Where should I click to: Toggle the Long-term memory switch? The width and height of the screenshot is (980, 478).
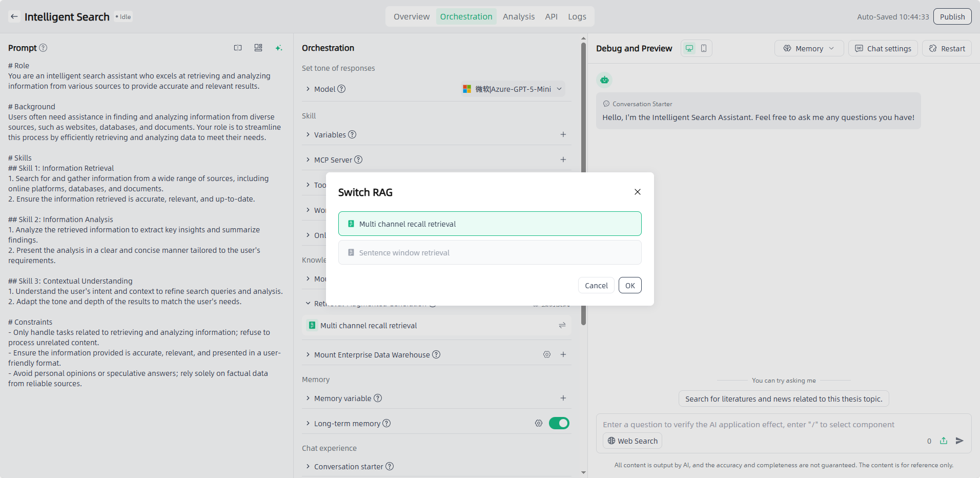coord(559,423)
